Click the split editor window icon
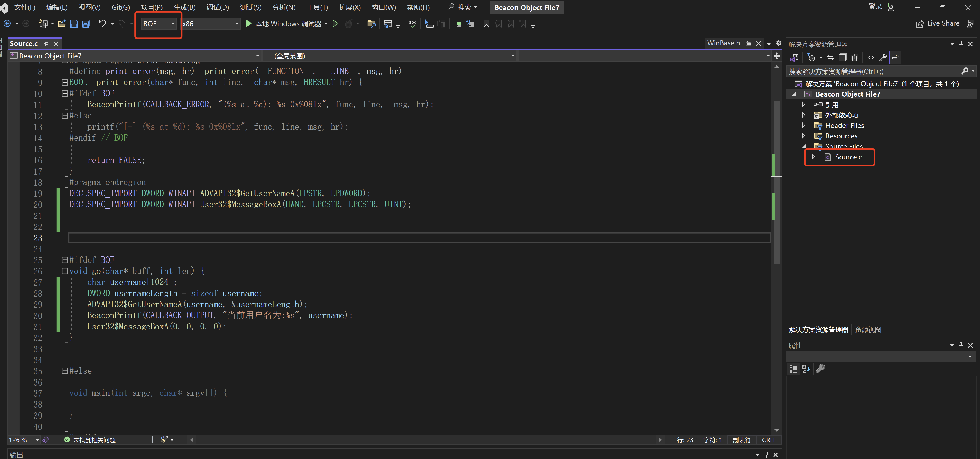The width and height of the screenshot is (980, 459). pos(776,56)
